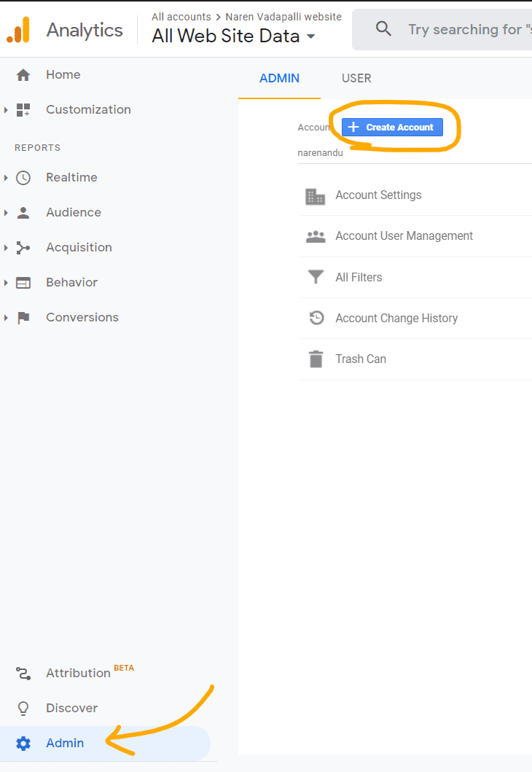Click the Analytics title text

coord(85,30)
